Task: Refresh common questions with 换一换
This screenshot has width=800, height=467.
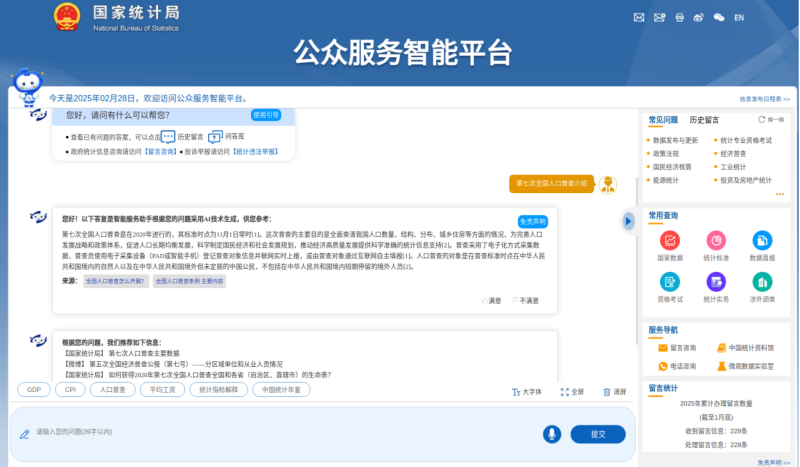Action: [769, 120]
